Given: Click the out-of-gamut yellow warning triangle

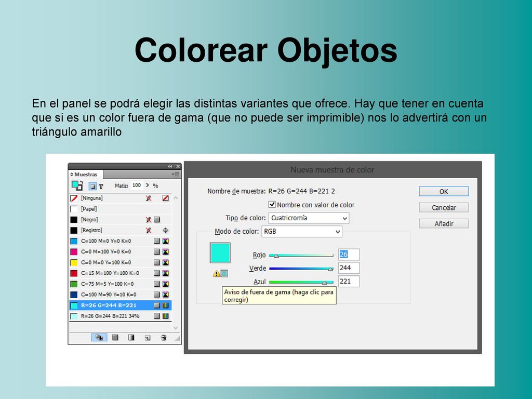Looking at the screenshot, I should tap(216, 273).
